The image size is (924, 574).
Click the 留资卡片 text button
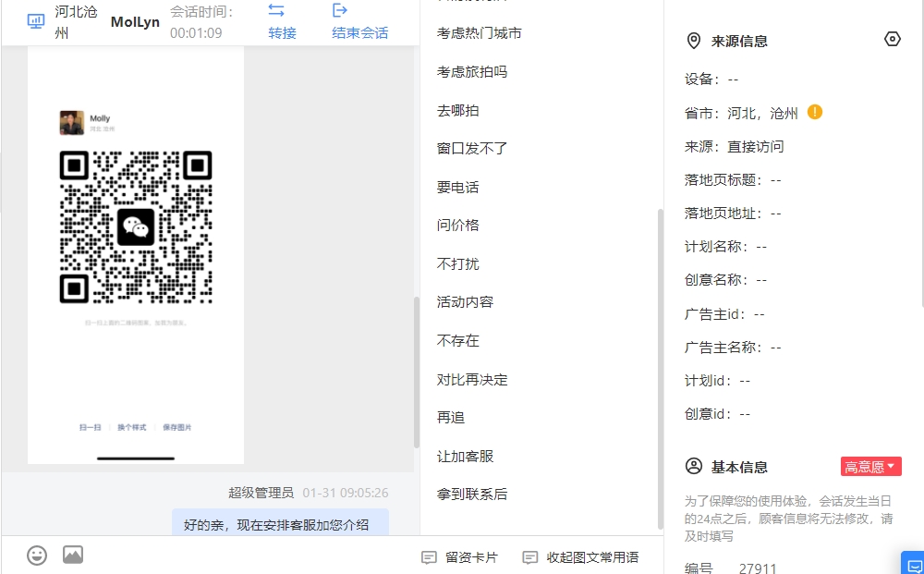click(471, 557)
